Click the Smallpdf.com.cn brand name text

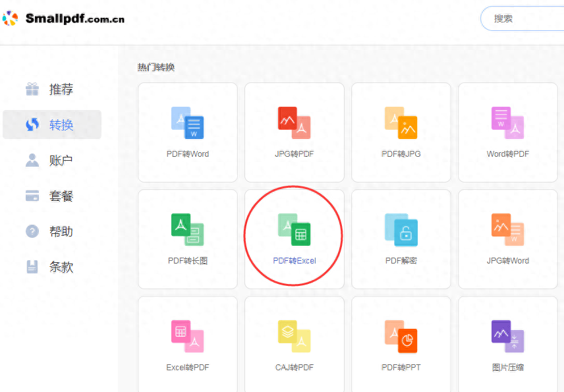point(75,18)
